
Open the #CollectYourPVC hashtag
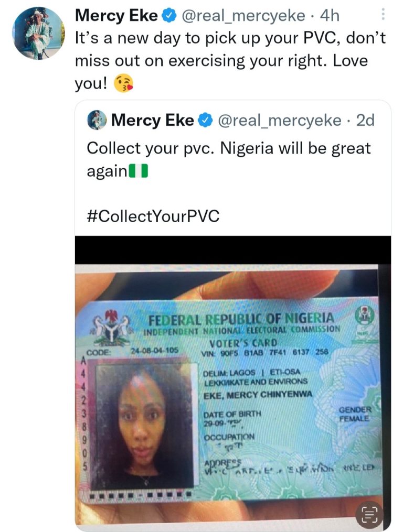[153, 216]
